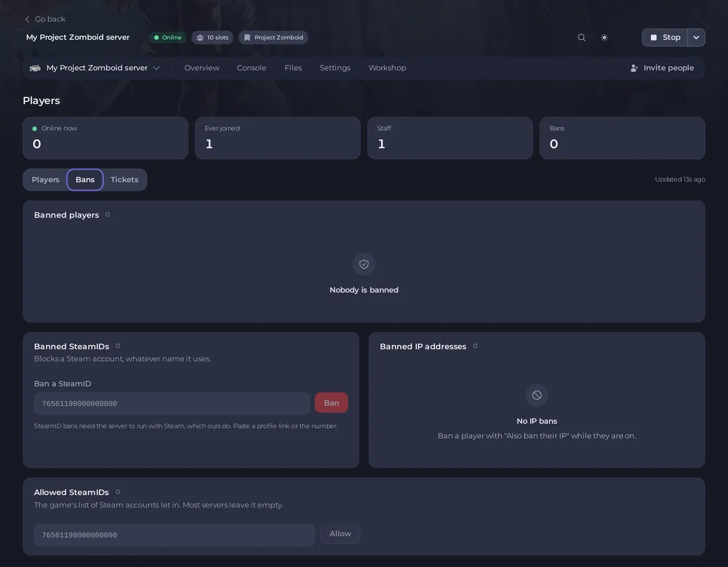The height and width of the screenshot is (567, 728).
Task: Click the shield check icon above Nobody is banned
Action: coord(364,264)
